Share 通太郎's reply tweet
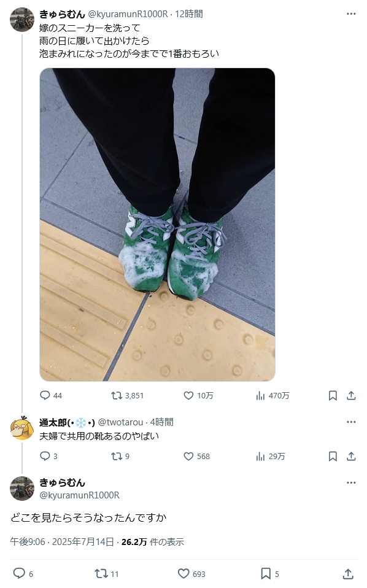 pos(351,456)
